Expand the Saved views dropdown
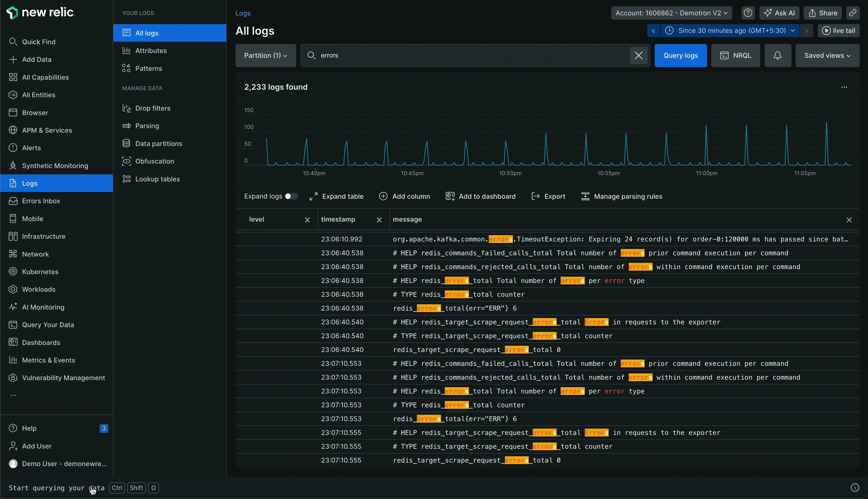The width and height of the screenshot is (868, 499). tap(827, 56)
